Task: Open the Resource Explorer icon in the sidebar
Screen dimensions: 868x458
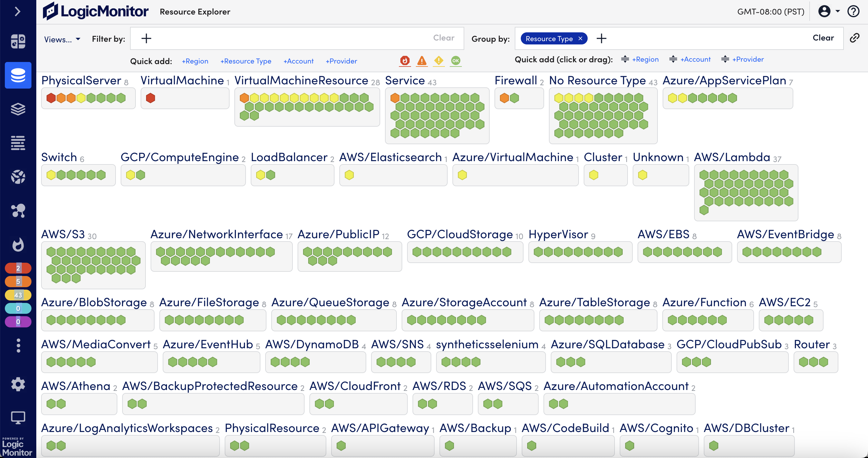Action: [18, 76]
